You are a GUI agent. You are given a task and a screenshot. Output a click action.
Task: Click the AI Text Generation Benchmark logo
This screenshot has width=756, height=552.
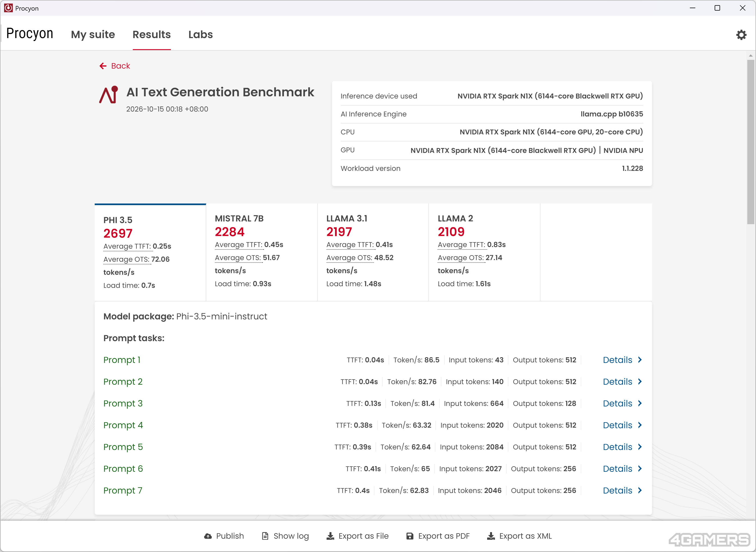point(109,95)
